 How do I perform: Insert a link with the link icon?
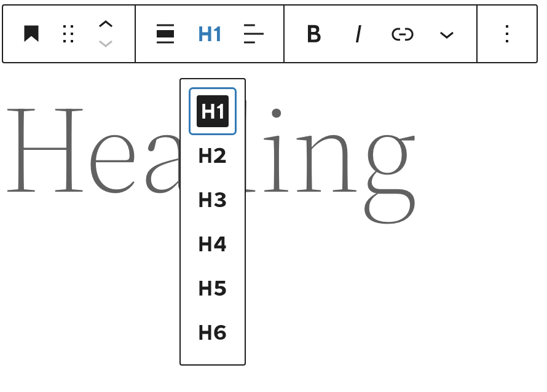[x=402, y=34]
